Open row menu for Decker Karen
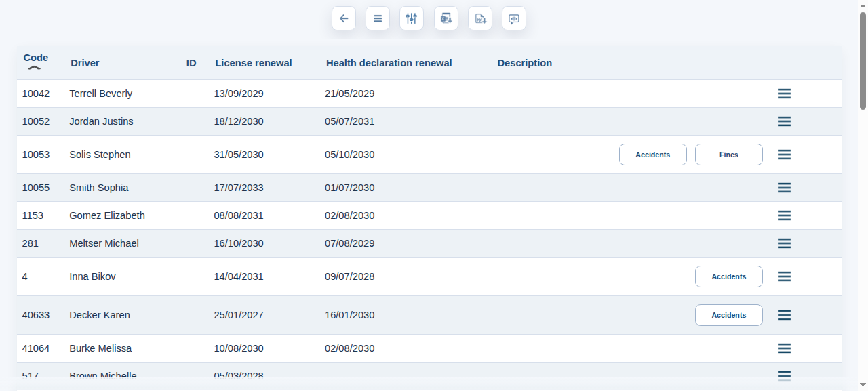 785,315
